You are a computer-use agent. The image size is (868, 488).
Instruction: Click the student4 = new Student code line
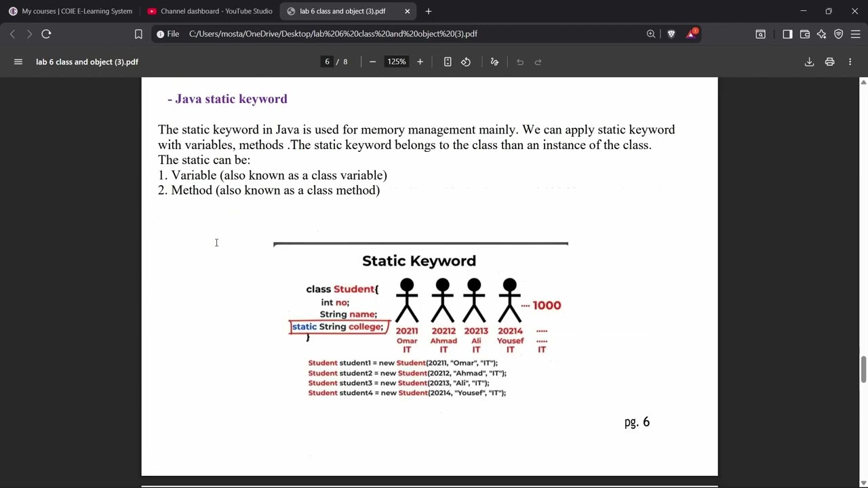coord(407,393)
